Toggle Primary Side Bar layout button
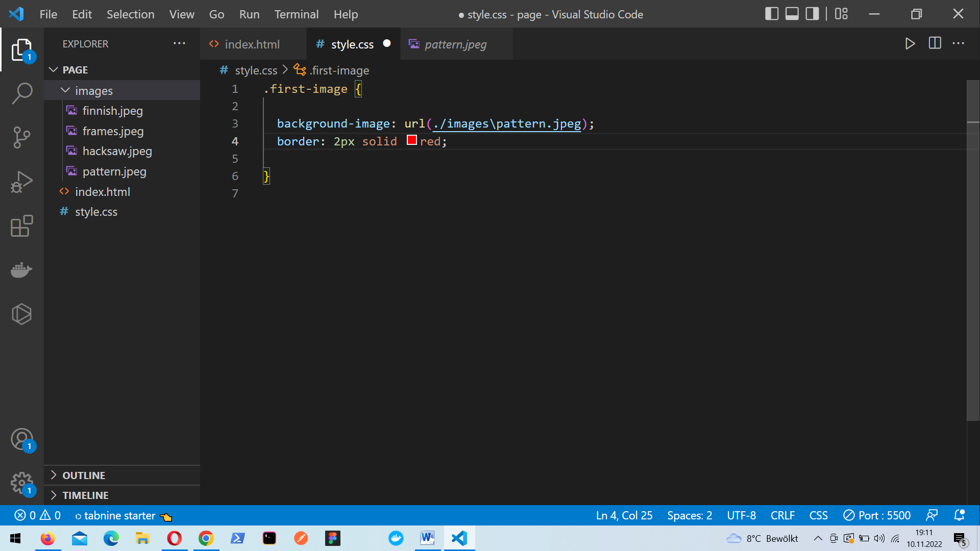The height and width of the screenshot is (551, 980). tap(772, 14)
